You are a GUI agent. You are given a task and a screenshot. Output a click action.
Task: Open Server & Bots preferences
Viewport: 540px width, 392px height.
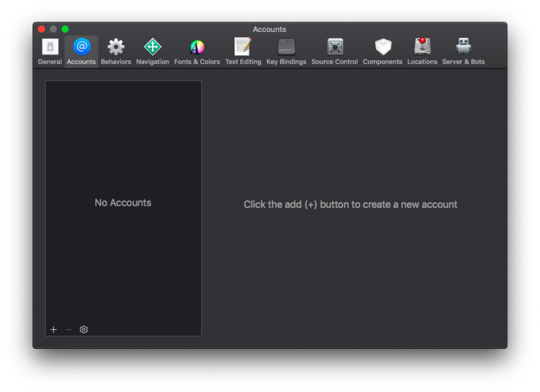point(464,51)
